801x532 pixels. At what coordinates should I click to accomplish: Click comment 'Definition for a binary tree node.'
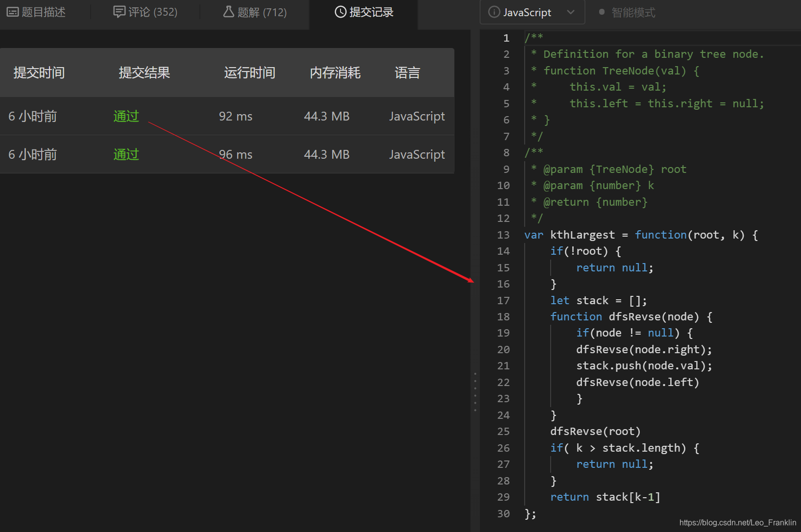pos(654,54)
